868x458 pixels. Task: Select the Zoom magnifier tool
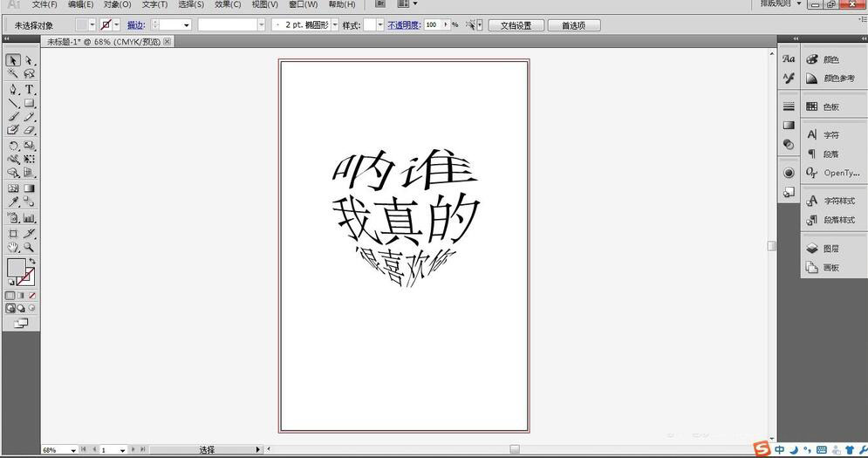point(30,248)
